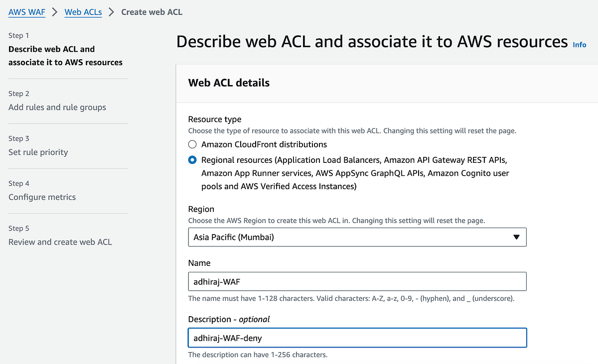
Task: Open the AWS WAF breadcrumb link
Action: [27, 12]
